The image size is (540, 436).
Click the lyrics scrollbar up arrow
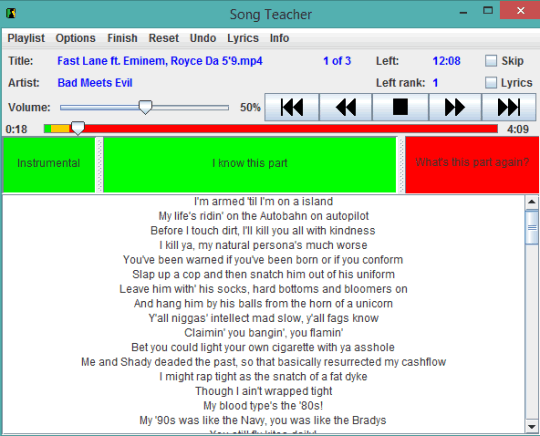532,202
